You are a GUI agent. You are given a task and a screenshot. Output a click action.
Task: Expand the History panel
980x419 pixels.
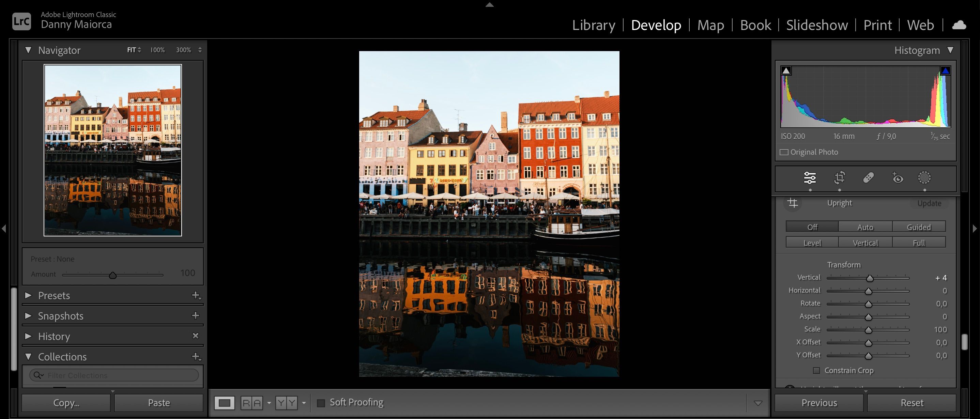(x=28, y=337)
